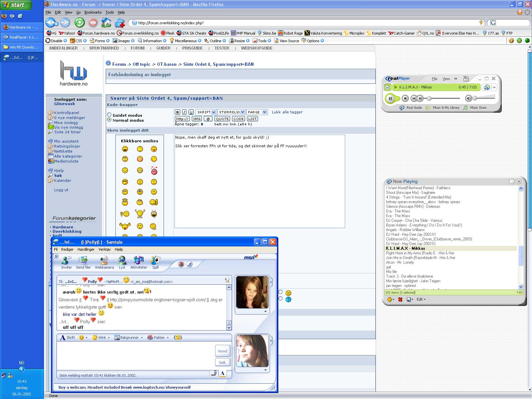The width and height of the screenshot is (532, 399).
Task: Open the TESTER tab on hardware.no
Action: tap(222, 48)
